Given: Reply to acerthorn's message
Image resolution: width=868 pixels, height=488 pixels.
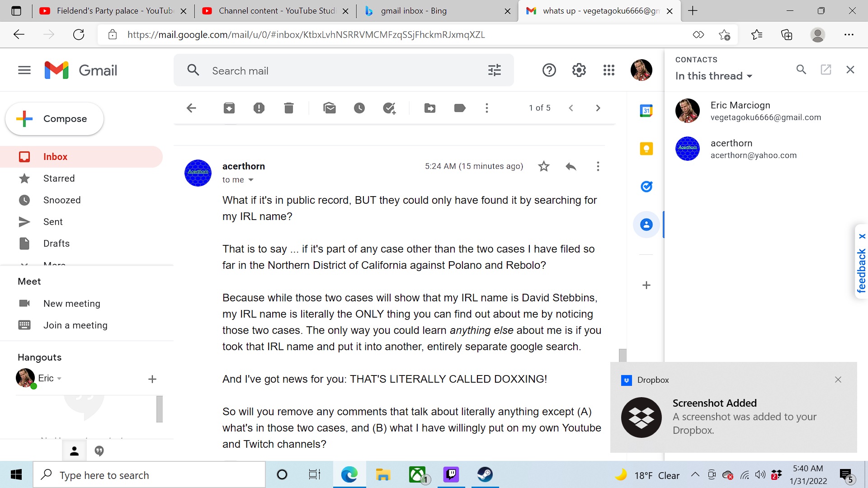Looking at the screenshot, I should click(x=571, y=166).
